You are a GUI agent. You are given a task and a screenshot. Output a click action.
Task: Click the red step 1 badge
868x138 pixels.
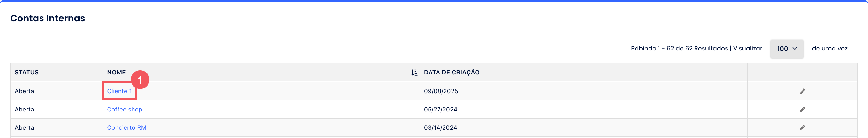(x=140, y=80)
